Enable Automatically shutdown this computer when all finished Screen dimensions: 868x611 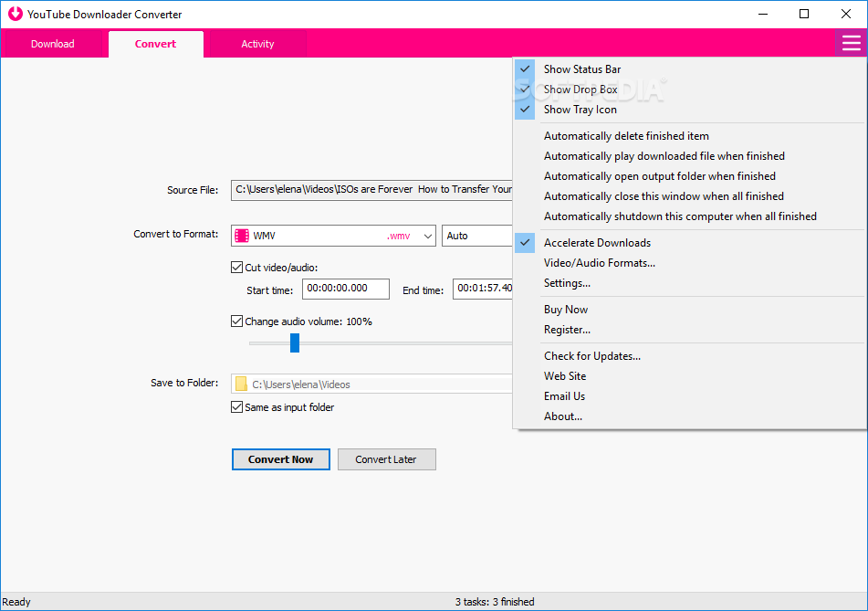(689, 216)
